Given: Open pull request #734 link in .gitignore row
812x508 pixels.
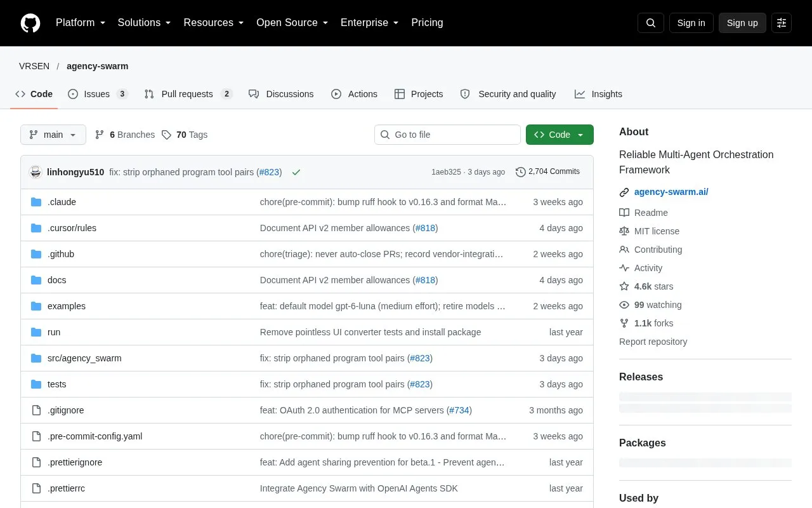Looking at the screenshot, I should [459, 410].
